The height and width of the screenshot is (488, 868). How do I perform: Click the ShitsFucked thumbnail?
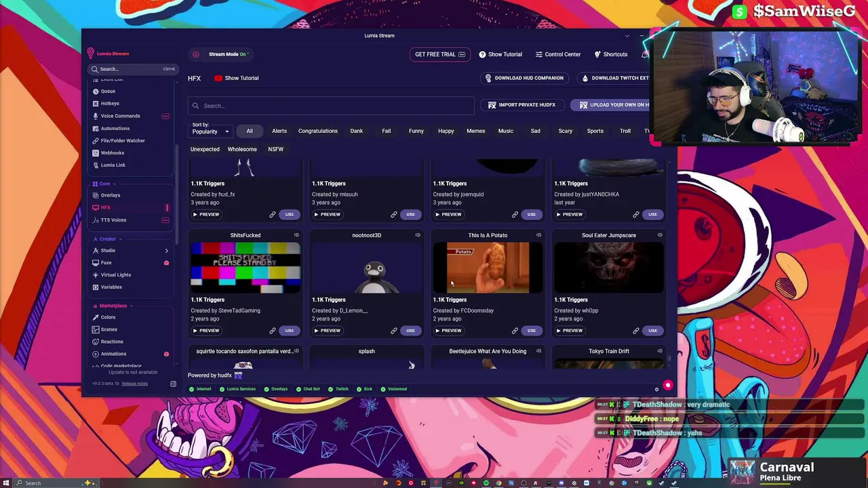[x=245, y=268]
